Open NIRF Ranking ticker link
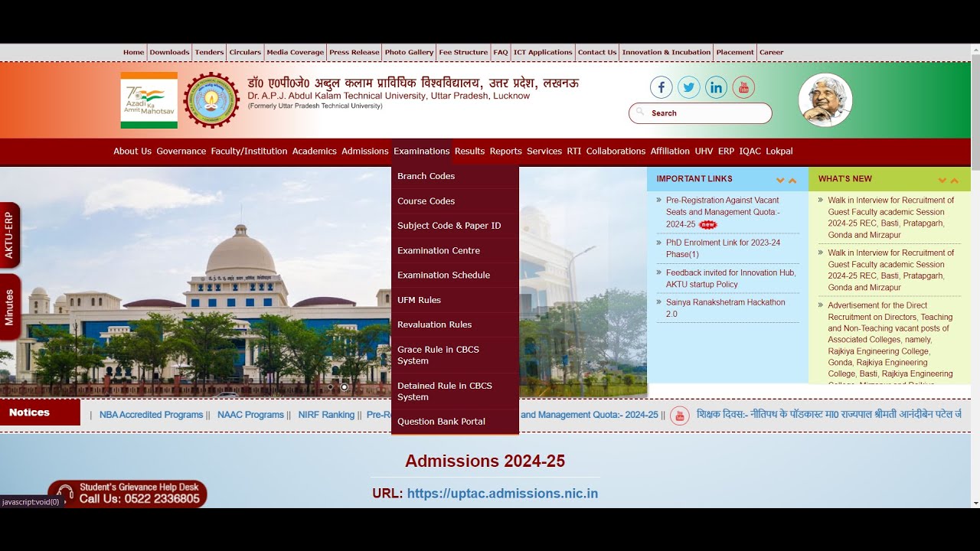 coord(326,415)
